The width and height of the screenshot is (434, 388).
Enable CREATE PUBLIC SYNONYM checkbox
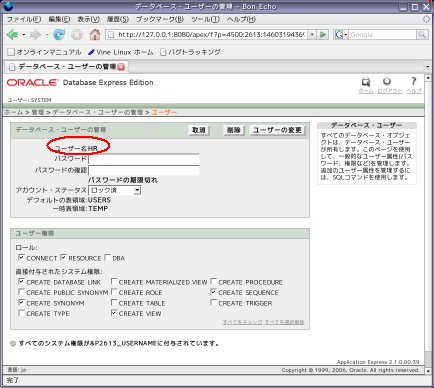(21, 292)
